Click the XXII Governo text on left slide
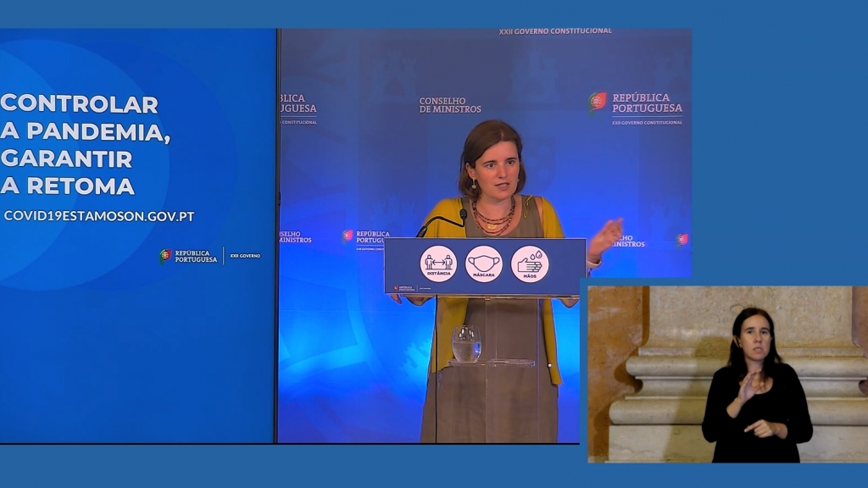868x488 pixels. (x=245, y=256)
